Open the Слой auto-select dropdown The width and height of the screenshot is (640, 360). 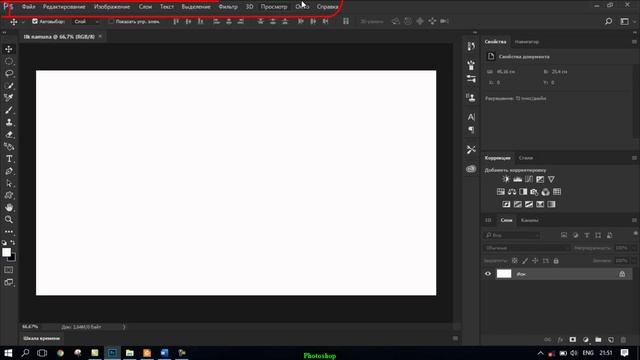tap(86, 21)
